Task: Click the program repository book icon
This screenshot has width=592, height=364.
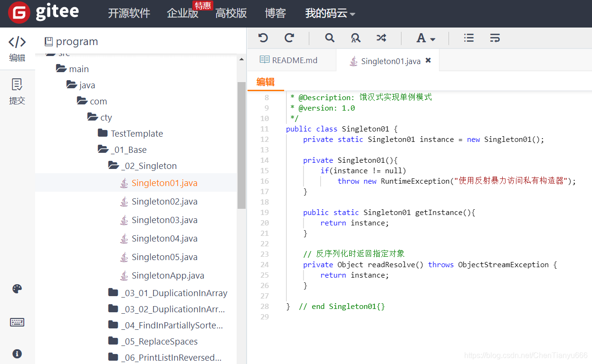Action: tap(48, 42)
